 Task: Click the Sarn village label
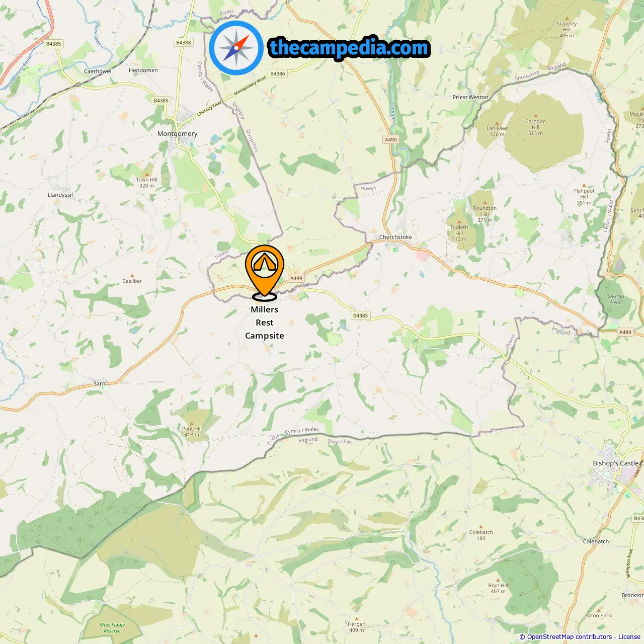100,383
